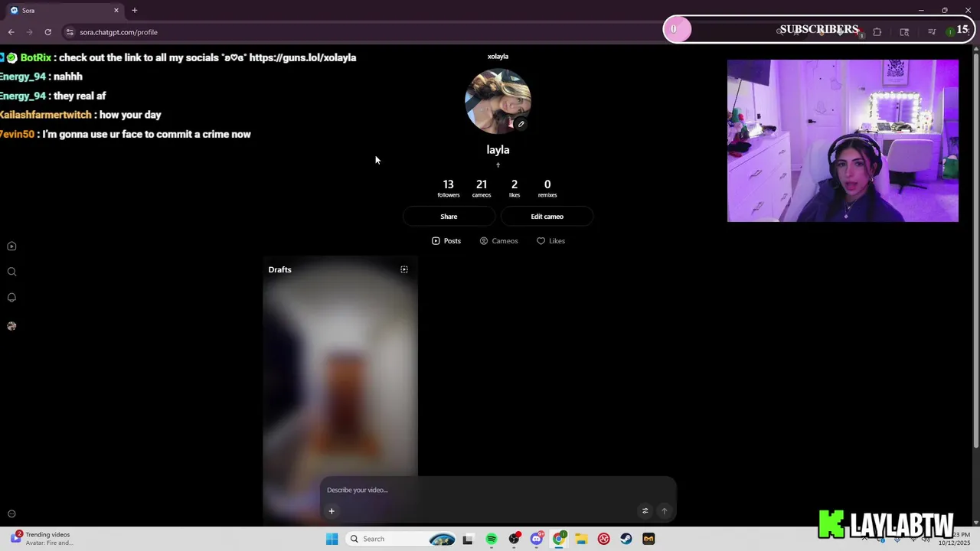
Task: Click the Share profile button
Action: [449, 217]
